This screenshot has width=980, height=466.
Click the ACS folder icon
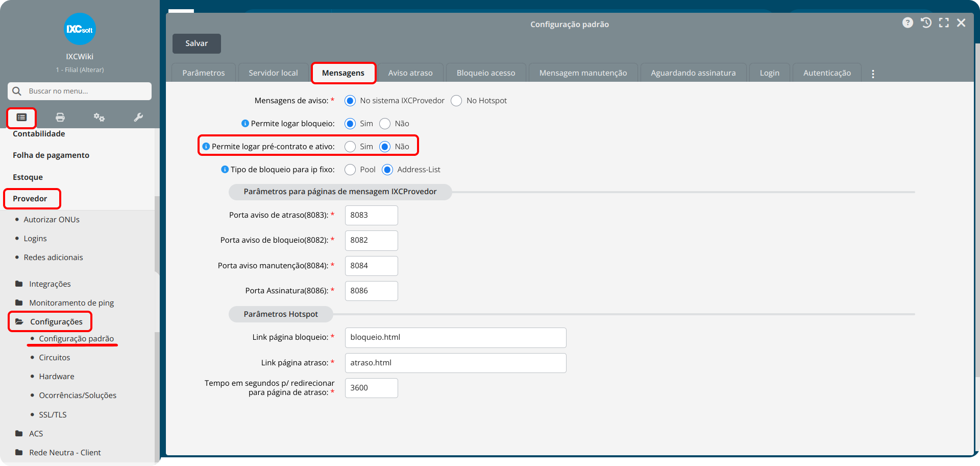click(19, 433)
